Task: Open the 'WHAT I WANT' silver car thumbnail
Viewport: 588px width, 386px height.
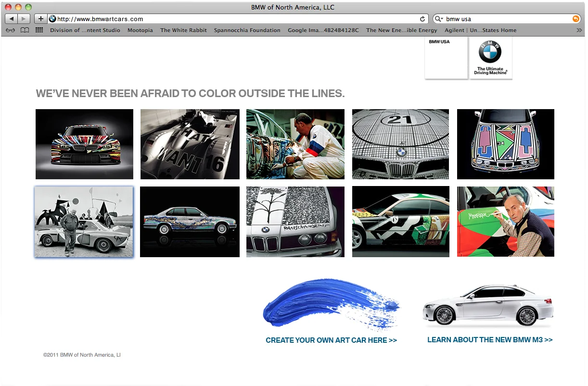Action: [190, 144]
